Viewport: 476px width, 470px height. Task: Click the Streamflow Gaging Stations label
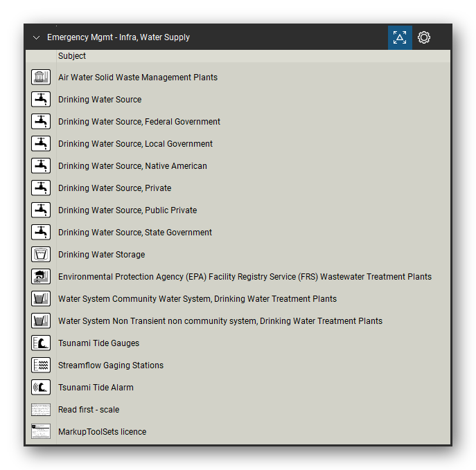click(x=111, y=365)
